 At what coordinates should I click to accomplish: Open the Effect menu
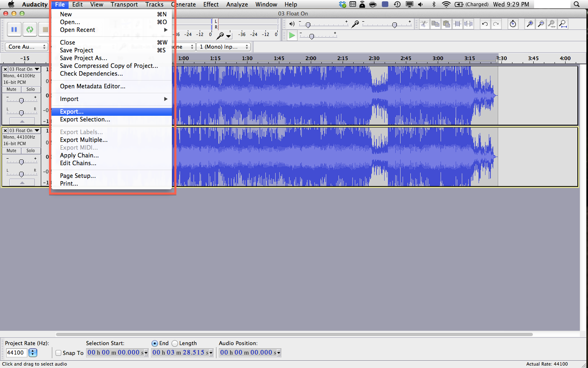point(211,4)
